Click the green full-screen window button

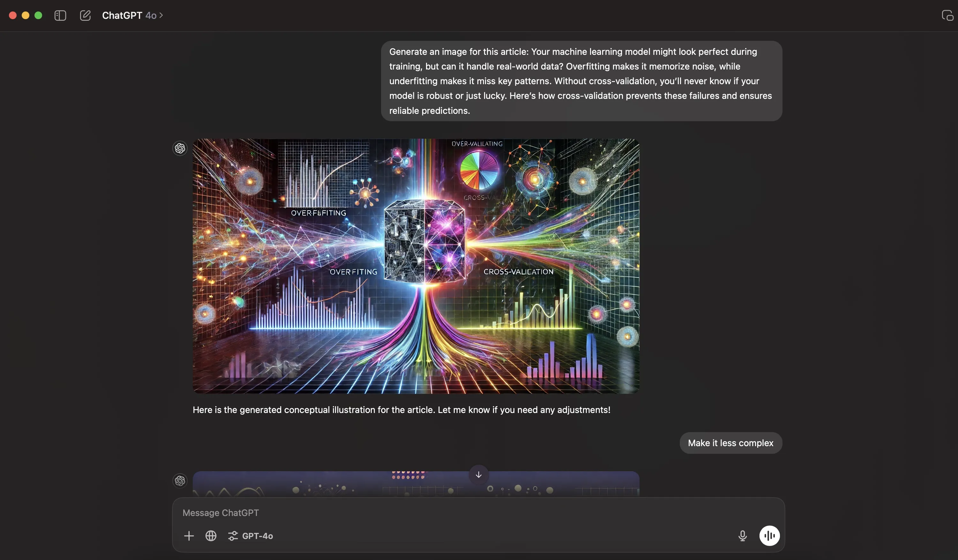click(38, 15)
